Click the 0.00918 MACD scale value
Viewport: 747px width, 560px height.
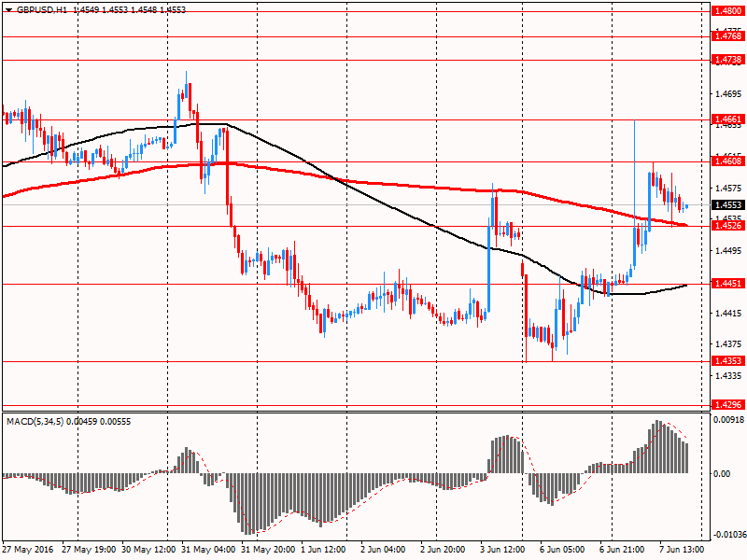coord(728,419)
